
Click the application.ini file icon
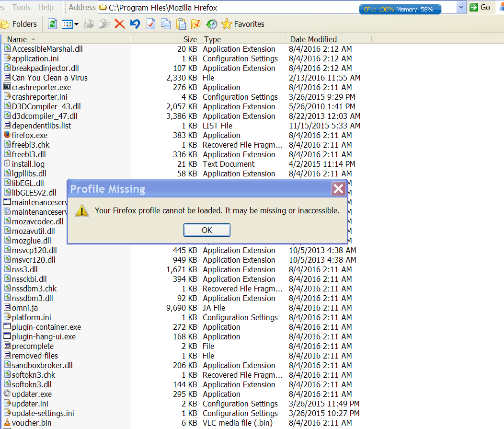click(x=7, y=58)
